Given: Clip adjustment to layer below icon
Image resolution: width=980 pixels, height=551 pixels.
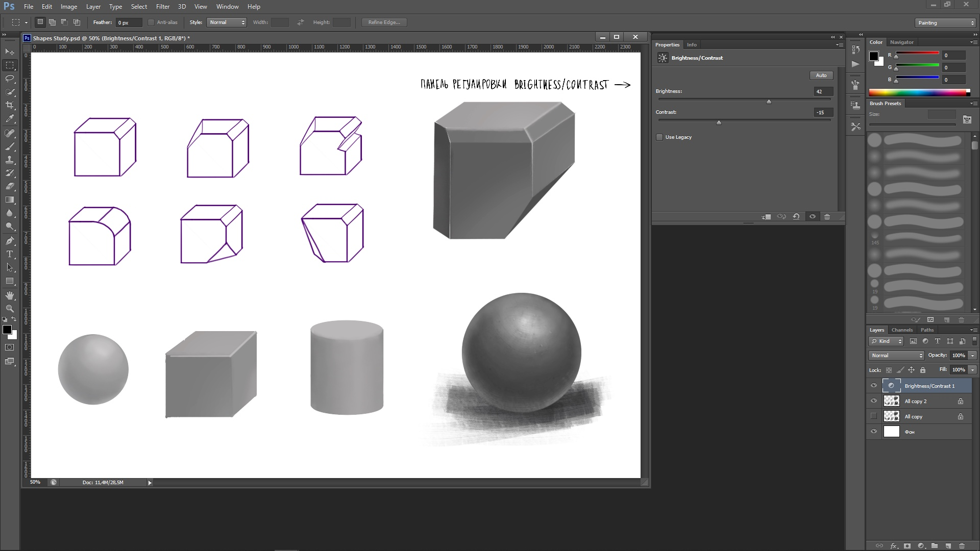Looking at the screenshot, I should pyautogui.click(x=766, y=216).
